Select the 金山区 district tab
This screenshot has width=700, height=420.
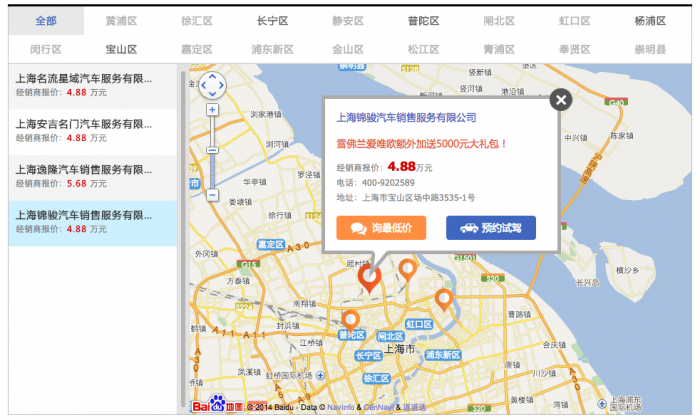coord(348,50)
